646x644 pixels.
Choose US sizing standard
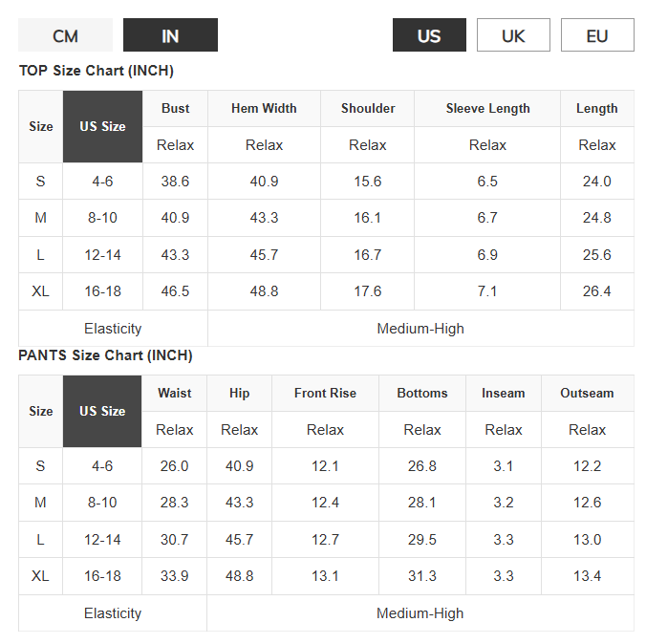(429, 35)
